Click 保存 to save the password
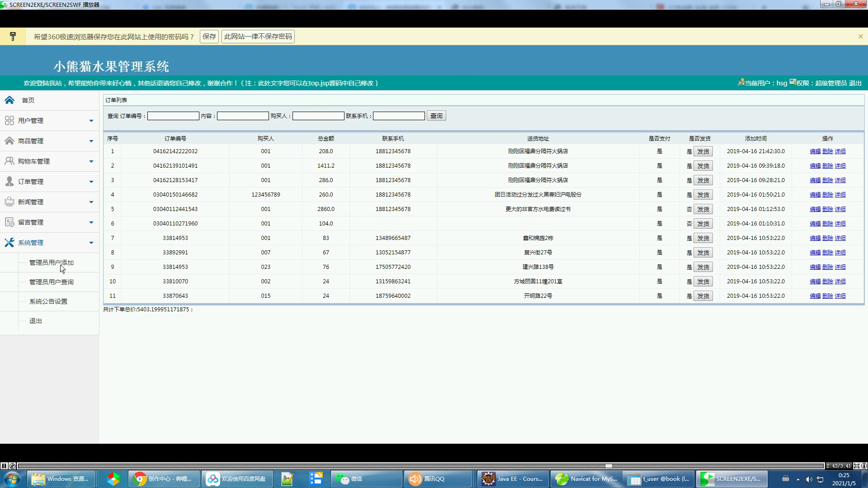This screenshot has height=488, width=868. click(209, 37)
